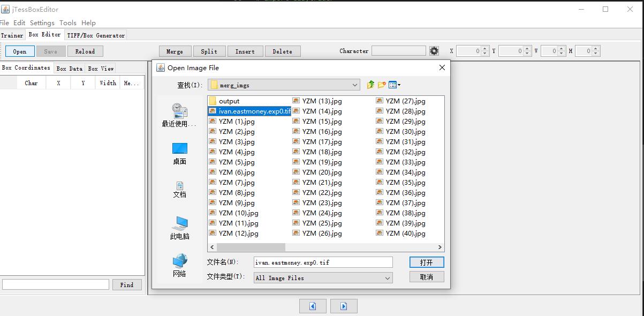This screenshot has width=644, height=316.
Task: Click the next page arrow button
Action: tap(344, 306)
